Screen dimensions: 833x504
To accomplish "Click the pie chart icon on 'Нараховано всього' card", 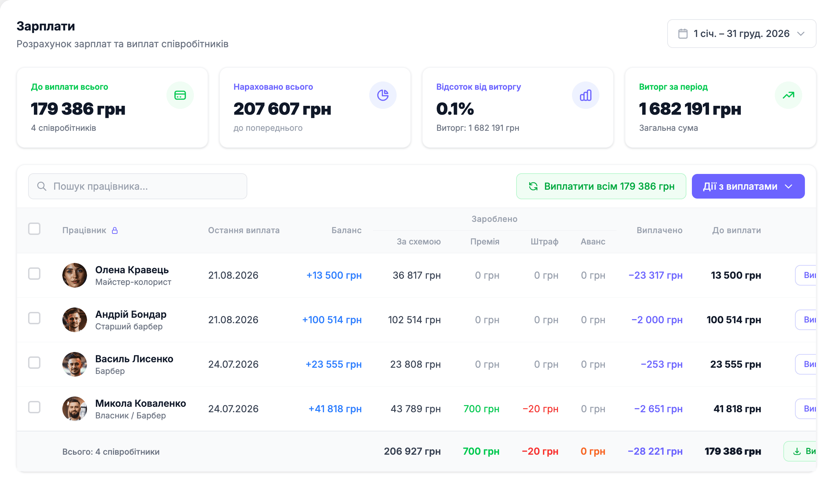I will [383, 95].
